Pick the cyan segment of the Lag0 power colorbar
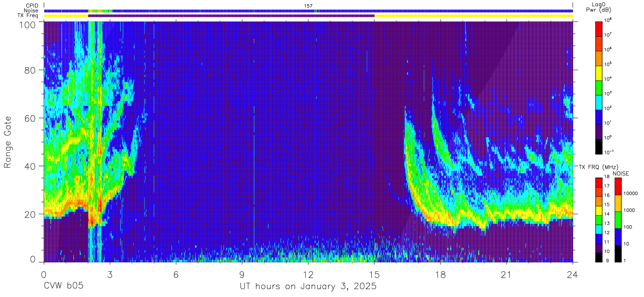 [x=599, y=102]
